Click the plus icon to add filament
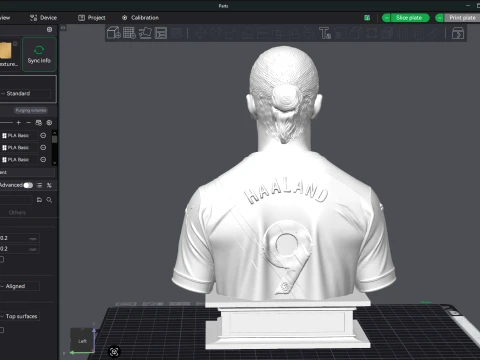 tap(19, 123)
